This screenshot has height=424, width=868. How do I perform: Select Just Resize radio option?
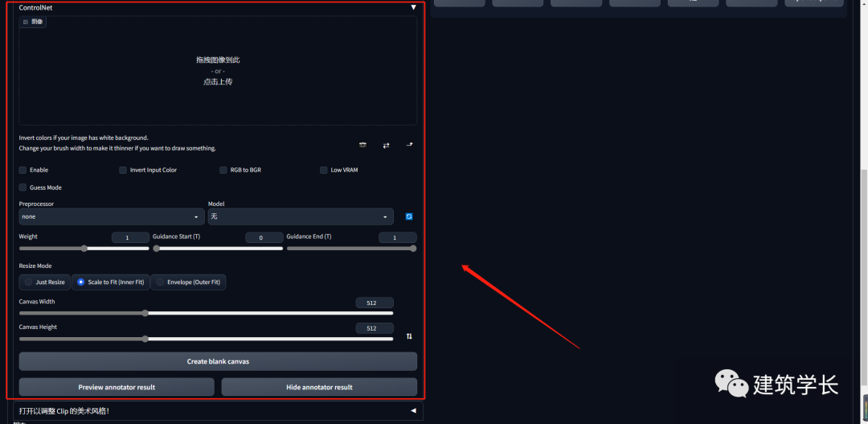click(44, 282)
